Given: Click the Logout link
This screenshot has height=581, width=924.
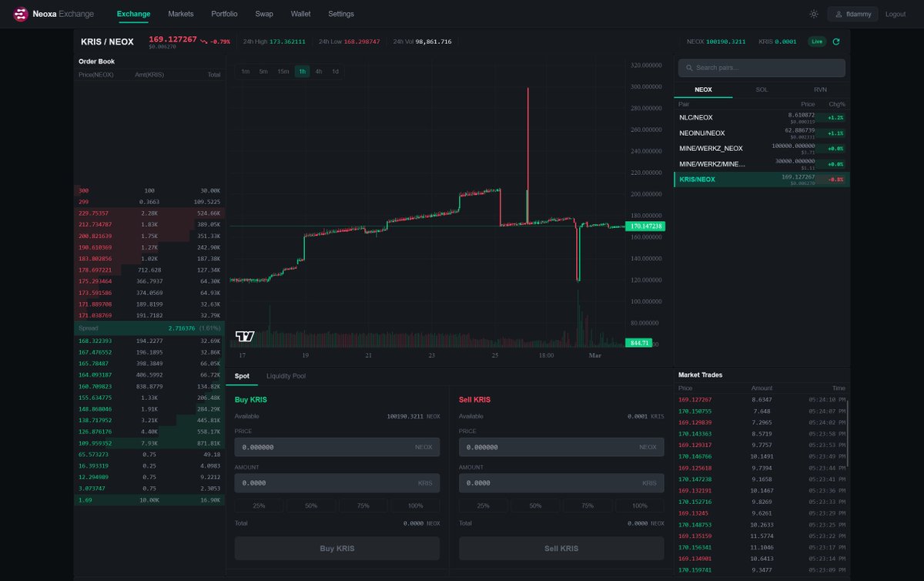Looking at the screenshot, I should (x=896, y=14).
